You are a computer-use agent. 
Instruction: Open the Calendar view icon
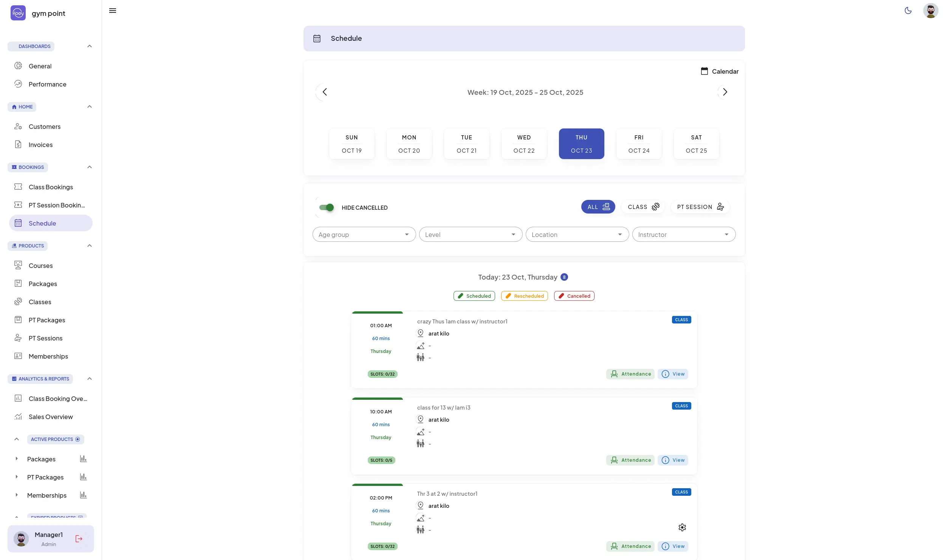click(704, 71)
